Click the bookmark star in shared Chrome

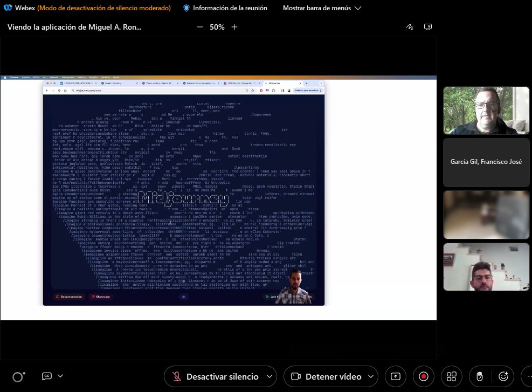tap(253, 91)
